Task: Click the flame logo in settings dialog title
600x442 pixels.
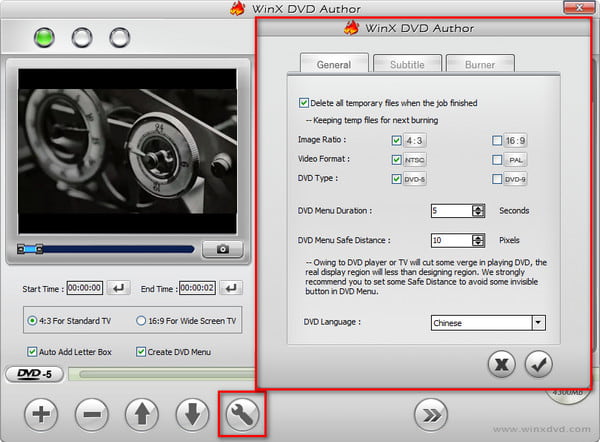Action: [x=351, y=28]
